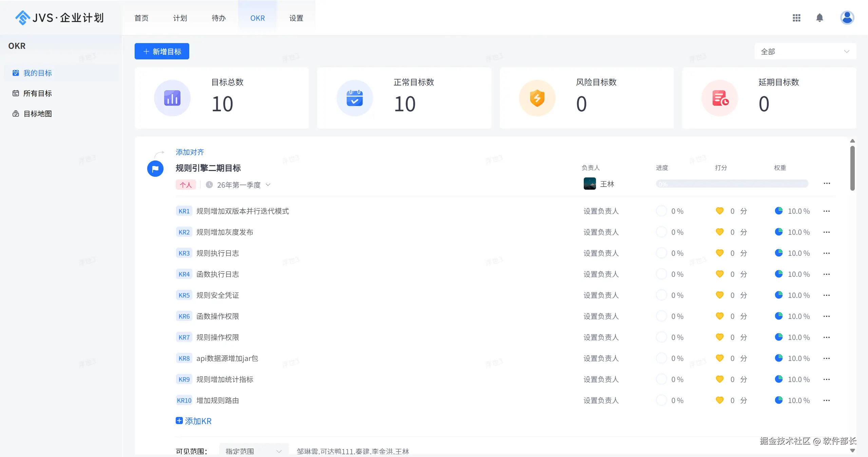
Task: Click the progress circle for KR10
Action: tap(661, 400)
